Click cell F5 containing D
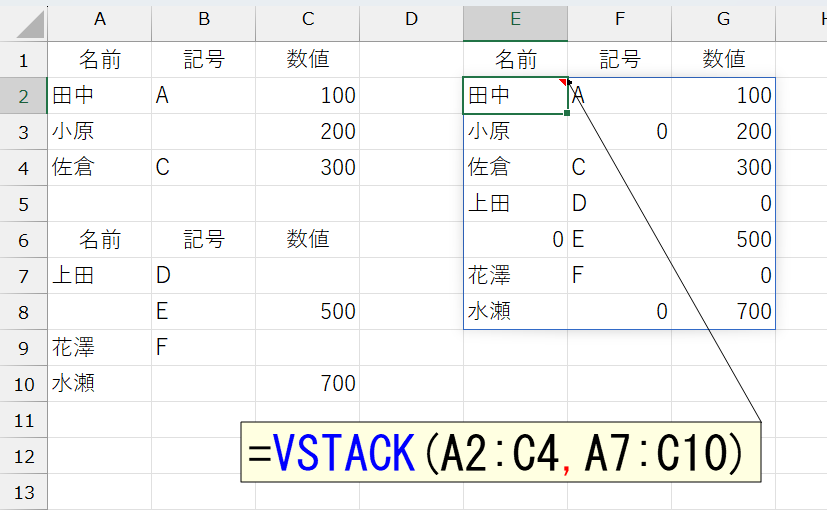827x510 pixels. [x=619, y=204]
